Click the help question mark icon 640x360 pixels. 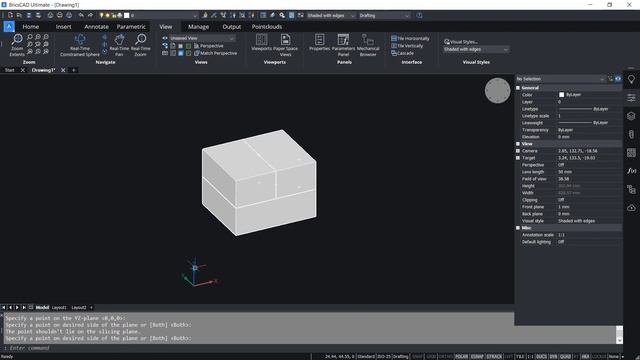pos(419,16)
